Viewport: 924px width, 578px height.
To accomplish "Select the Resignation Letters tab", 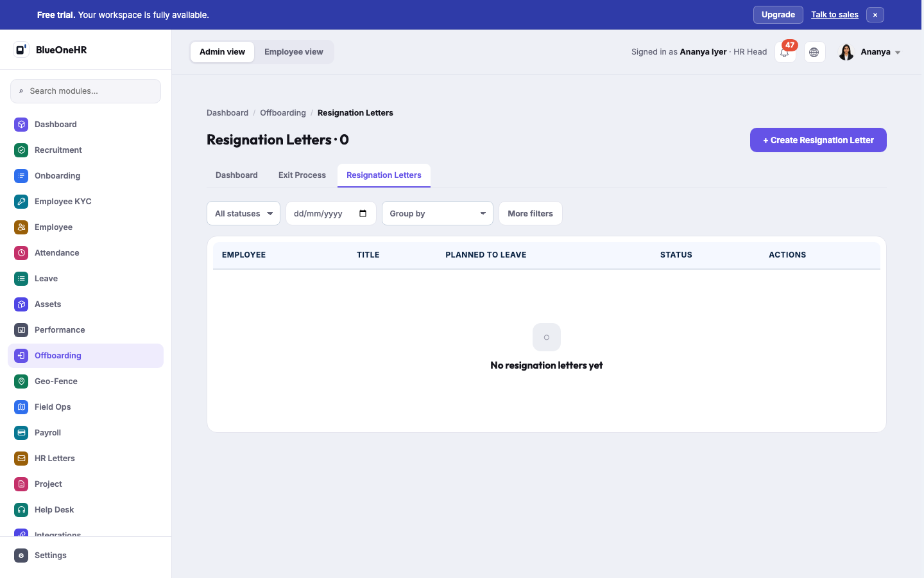I will tap(384, 175).
